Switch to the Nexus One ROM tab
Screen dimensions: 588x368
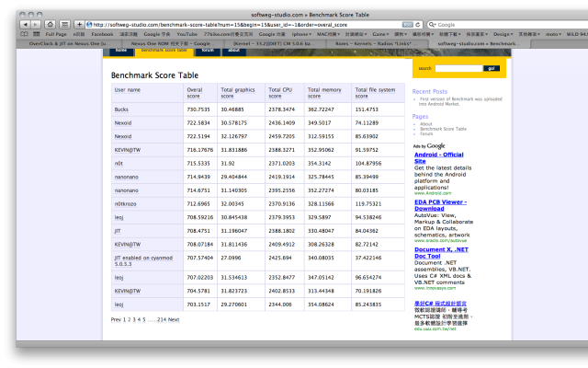171,44
